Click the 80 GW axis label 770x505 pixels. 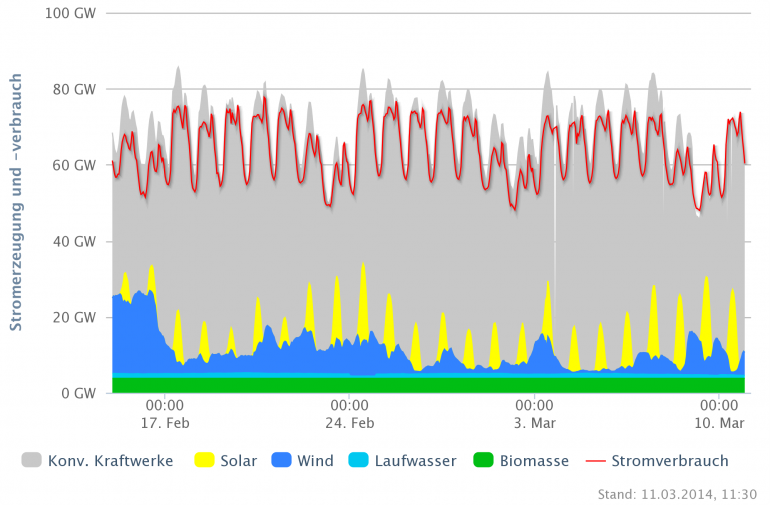pyautogui.click(x=74, y=89)
